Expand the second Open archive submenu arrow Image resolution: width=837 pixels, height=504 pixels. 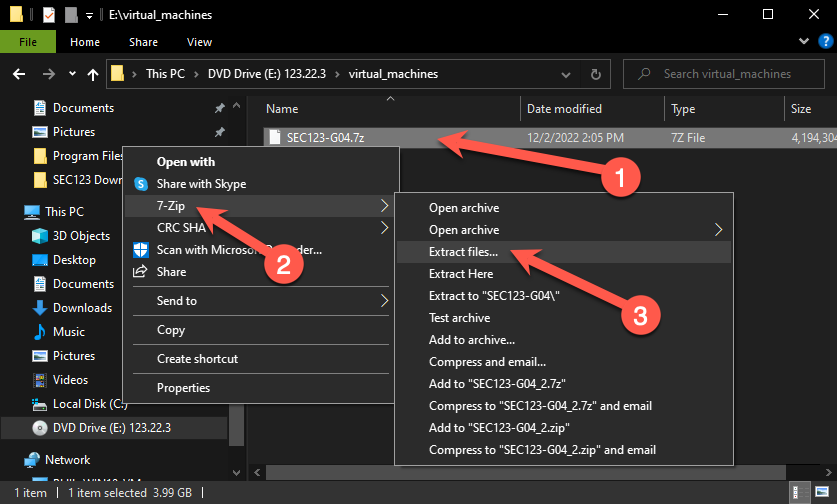720,230
